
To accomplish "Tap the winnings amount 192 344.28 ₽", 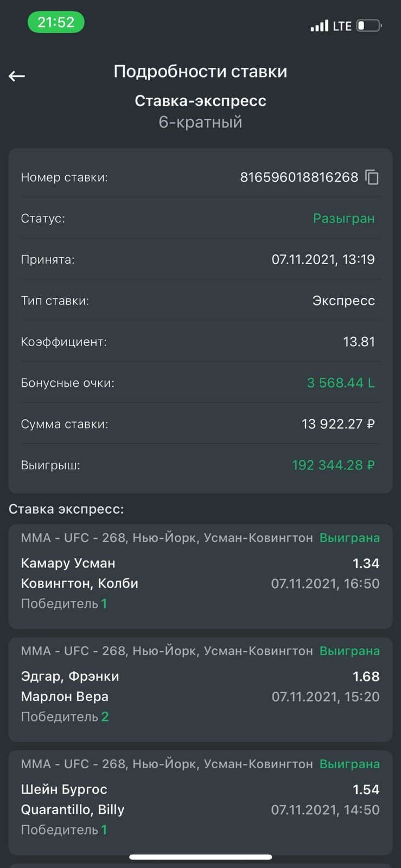I will [333, 465].
